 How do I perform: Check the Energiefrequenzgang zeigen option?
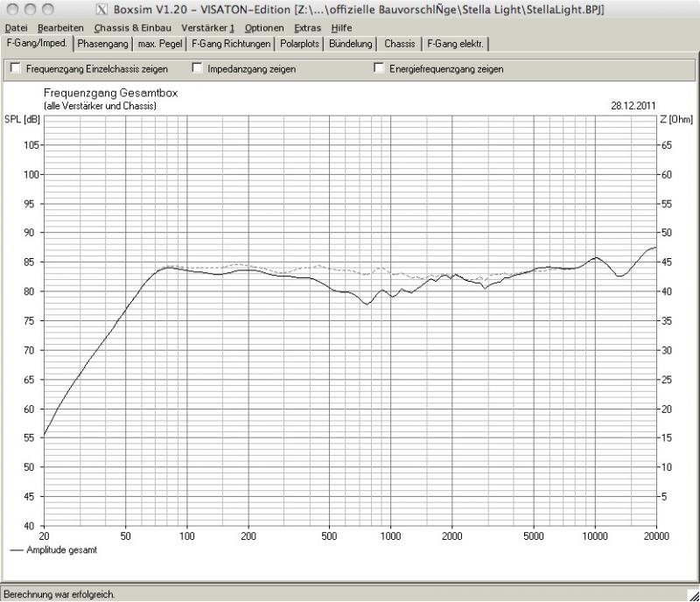point(379,68)
